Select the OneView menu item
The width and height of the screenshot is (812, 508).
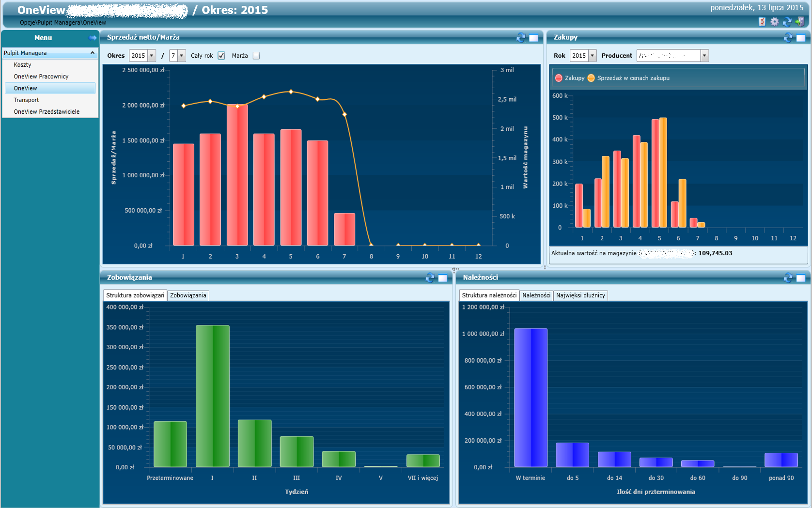[x=50, y=88]
